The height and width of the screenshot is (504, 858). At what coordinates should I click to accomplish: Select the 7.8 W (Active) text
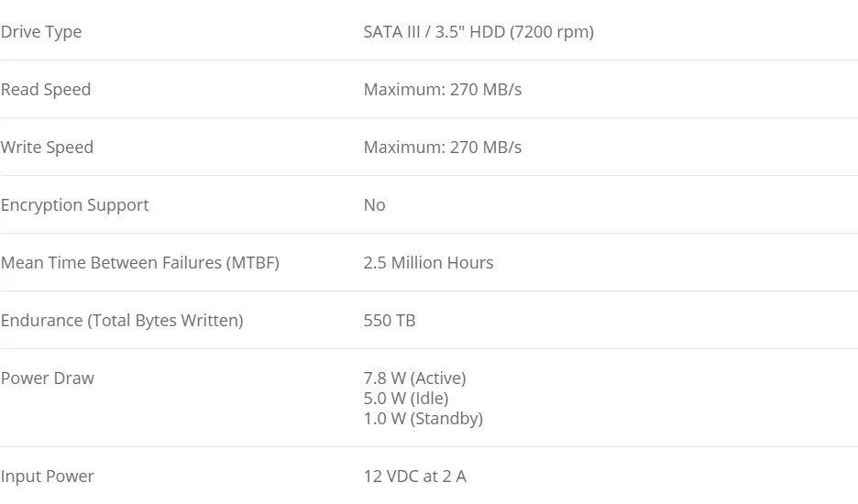[414, 378]
